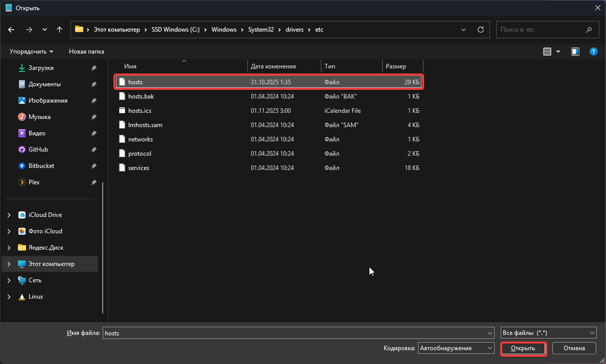
Task: Open the Упорядочить menu
Action: click(x=31, y=52)
